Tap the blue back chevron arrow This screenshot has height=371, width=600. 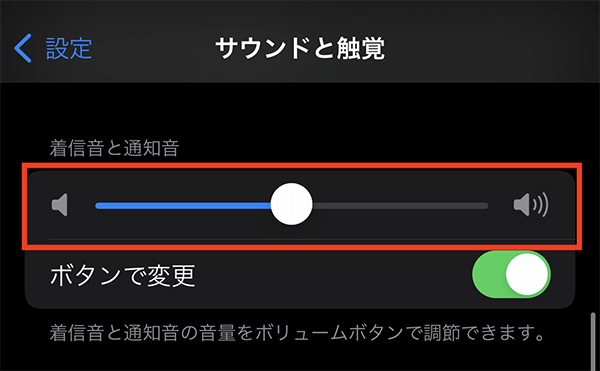(23, 48)
